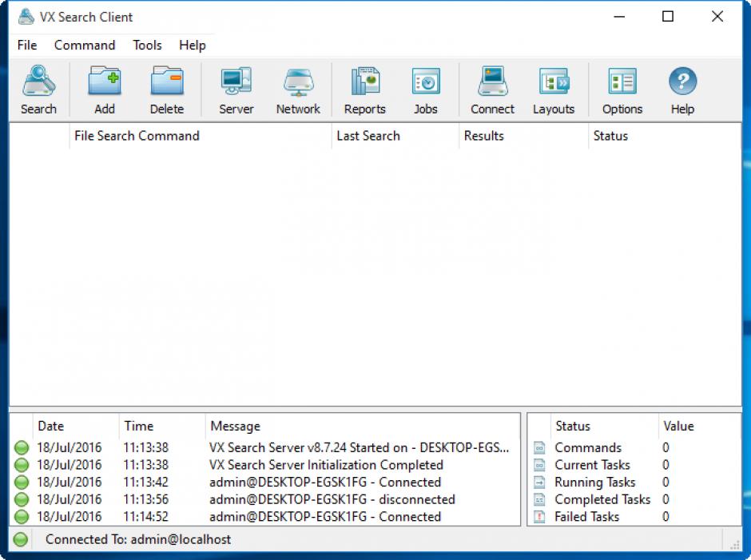751x560 pixels.
Task: Click the Search toolbar icon
Action: click(38, 81)
